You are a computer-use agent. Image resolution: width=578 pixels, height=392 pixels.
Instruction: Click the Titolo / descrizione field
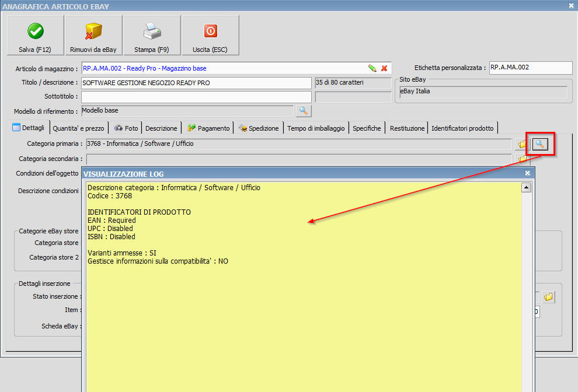[x=197, y=83]
